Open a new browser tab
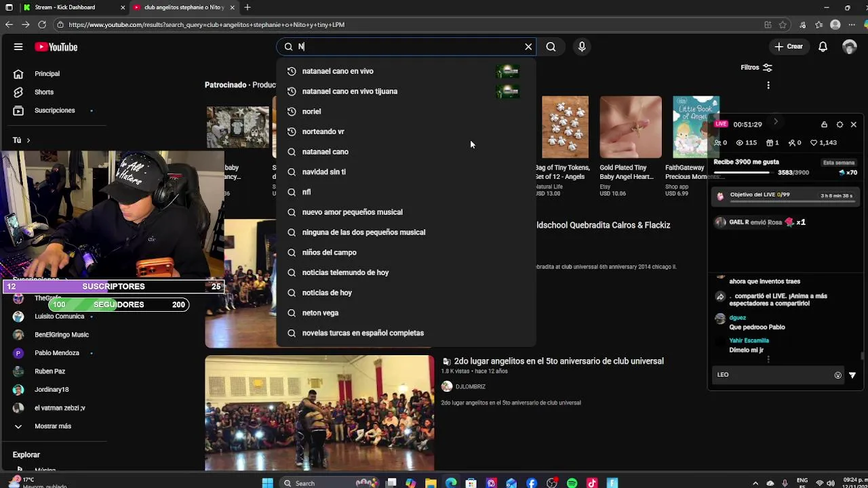 coord(248,7)
